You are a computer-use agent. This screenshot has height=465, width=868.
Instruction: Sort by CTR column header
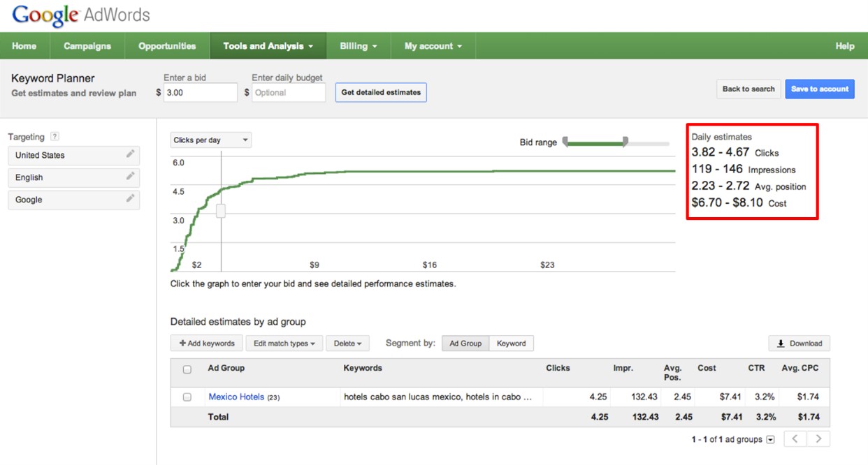coord(756,368)
